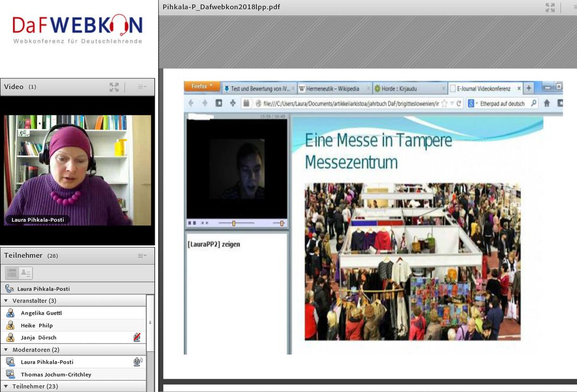Viewport: 577px width, 392px height.
Task: Switch to the Horde :: Kirjaudu tab
Action: tap(410, 89)
